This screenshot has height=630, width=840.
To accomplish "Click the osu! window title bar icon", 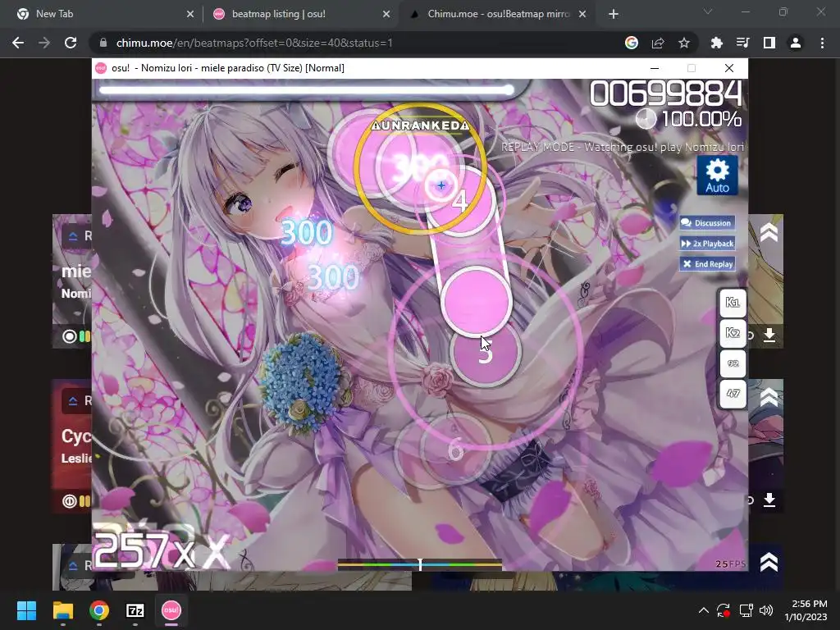I will coord(101,68).
